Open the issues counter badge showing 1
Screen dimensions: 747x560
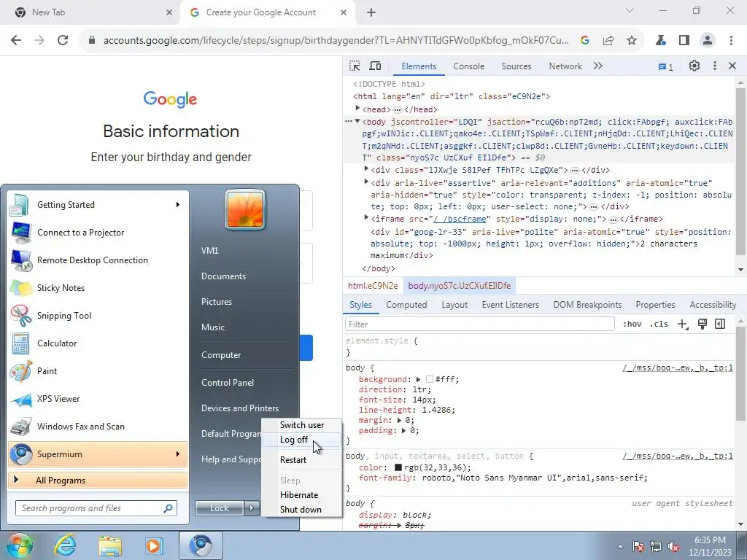pos(665,67)
